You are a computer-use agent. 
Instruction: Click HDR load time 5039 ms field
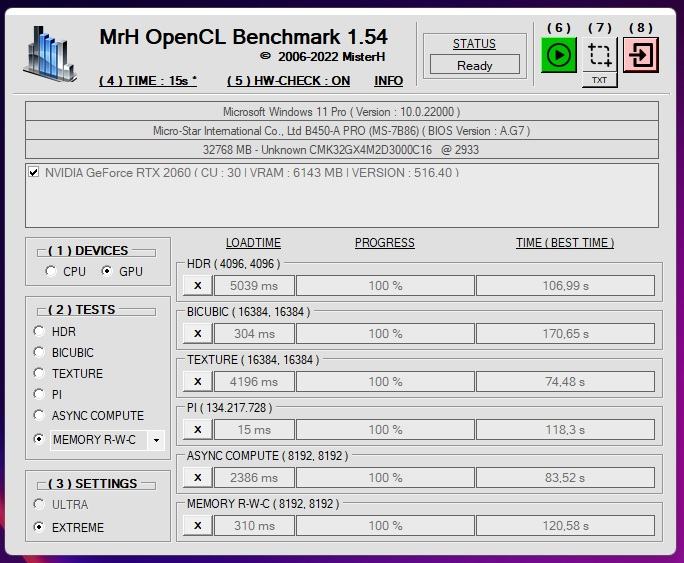pyautogui.click(x=254, y=286)
